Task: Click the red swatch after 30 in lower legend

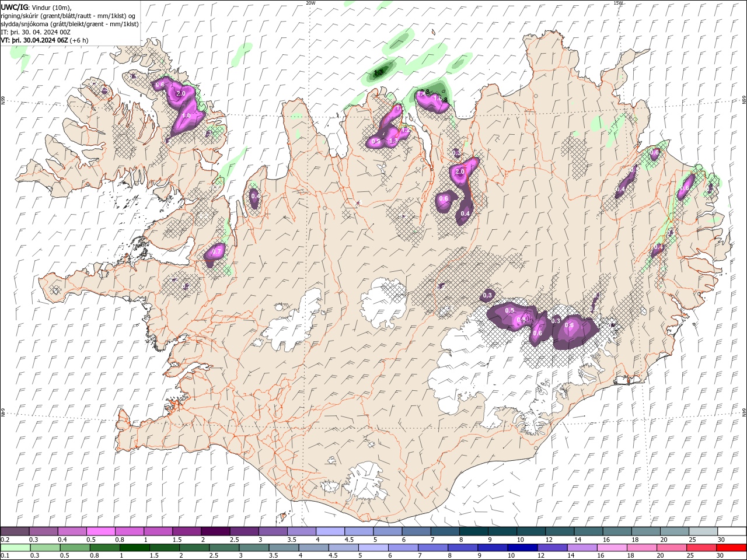Action: tap(731, 548)
